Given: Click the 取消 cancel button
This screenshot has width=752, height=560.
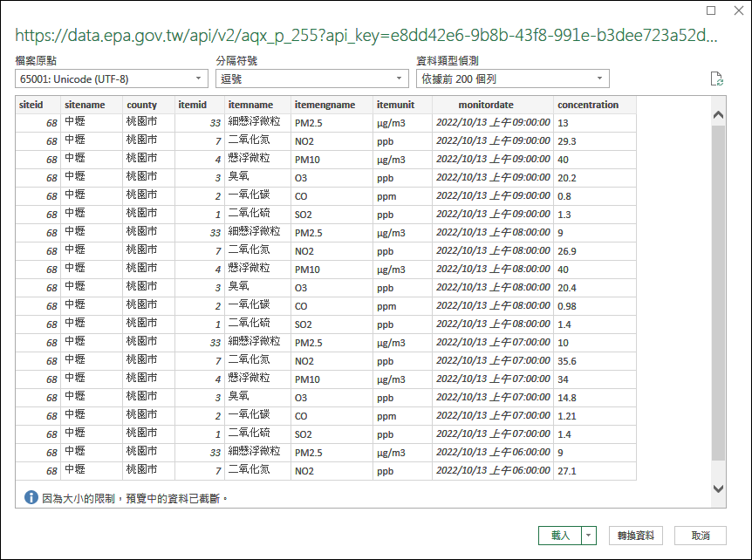Looking at the screenshot, I should [x=701, y=536].
